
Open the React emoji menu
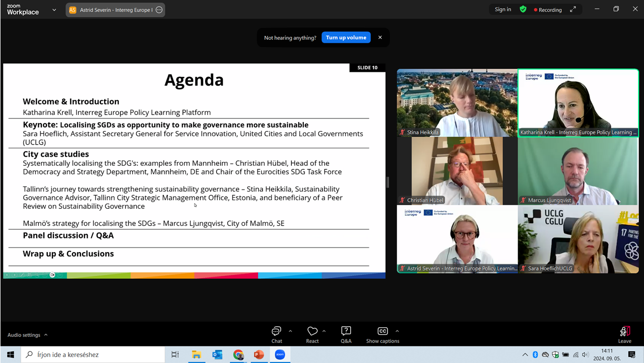click(312, 334)
